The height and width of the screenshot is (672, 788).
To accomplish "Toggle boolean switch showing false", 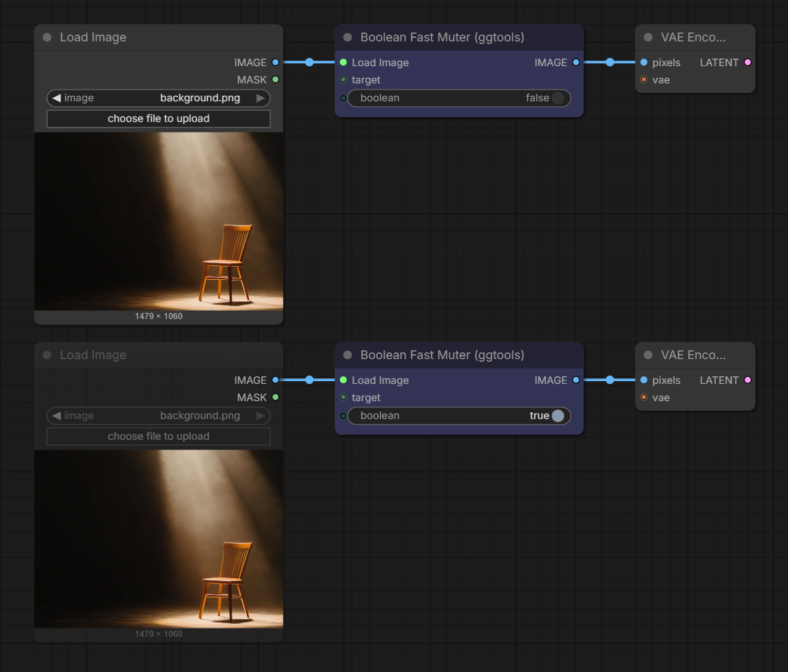I will [558, 98].
